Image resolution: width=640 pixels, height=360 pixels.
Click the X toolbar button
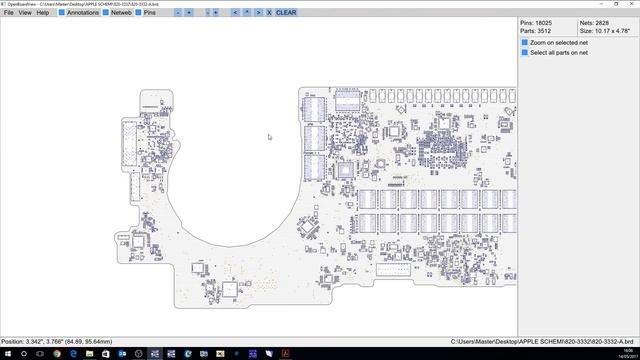[x=269, y=13]
